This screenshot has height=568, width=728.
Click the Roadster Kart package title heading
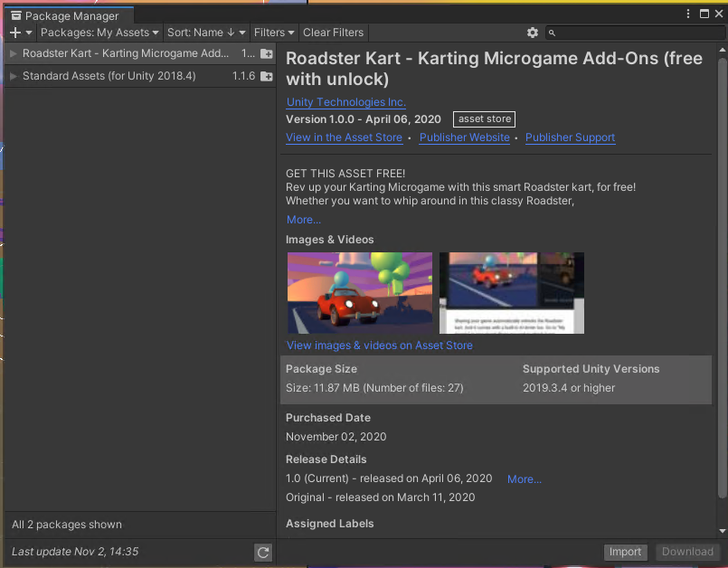pyautogui.click(x=494, y=69)
